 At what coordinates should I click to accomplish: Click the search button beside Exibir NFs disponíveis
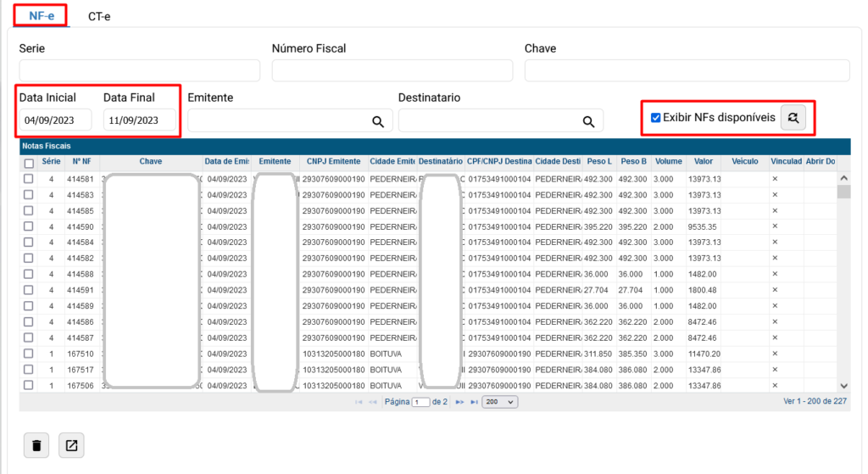click(793, 118)
